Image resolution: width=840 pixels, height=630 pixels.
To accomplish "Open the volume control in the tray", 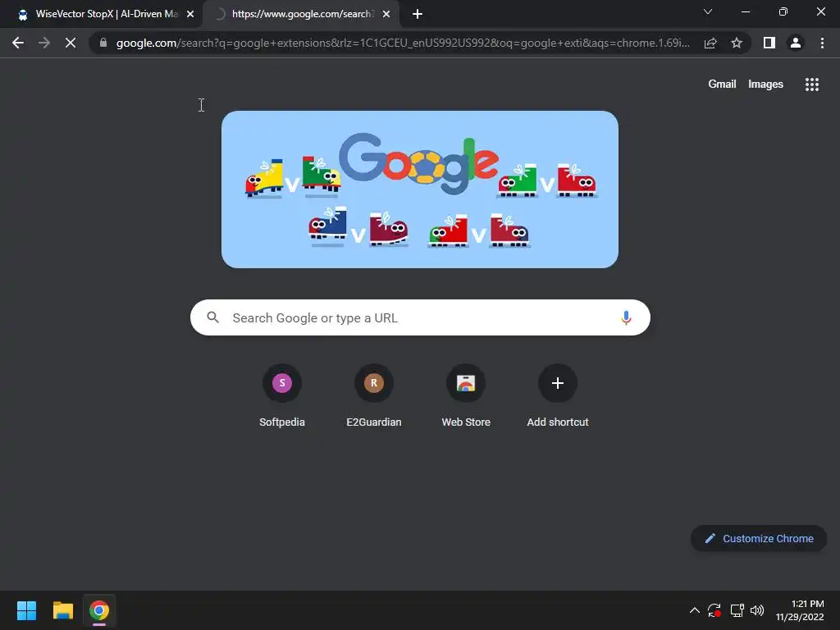I will 757,610.
